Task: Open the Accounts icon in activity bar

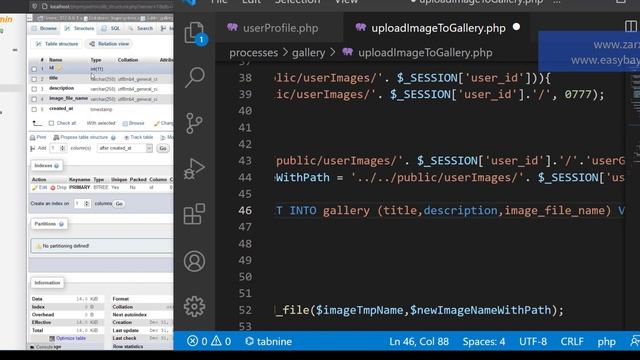Action: click(195, 261)
